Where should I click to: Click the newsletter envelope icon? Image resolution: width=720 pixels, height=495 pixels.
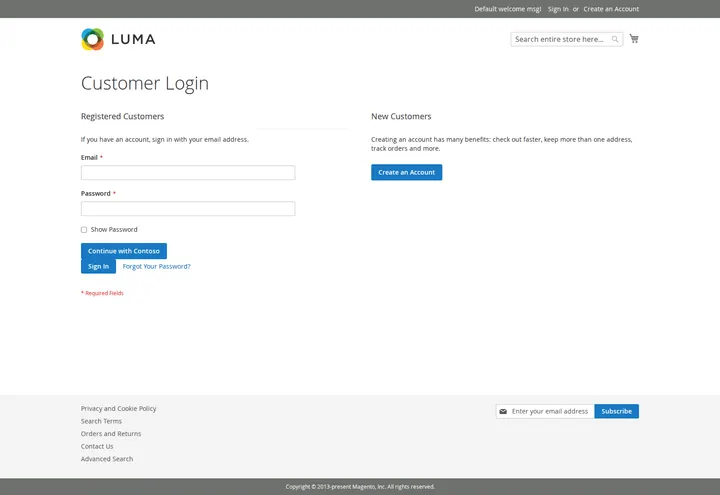pos(503,411)
